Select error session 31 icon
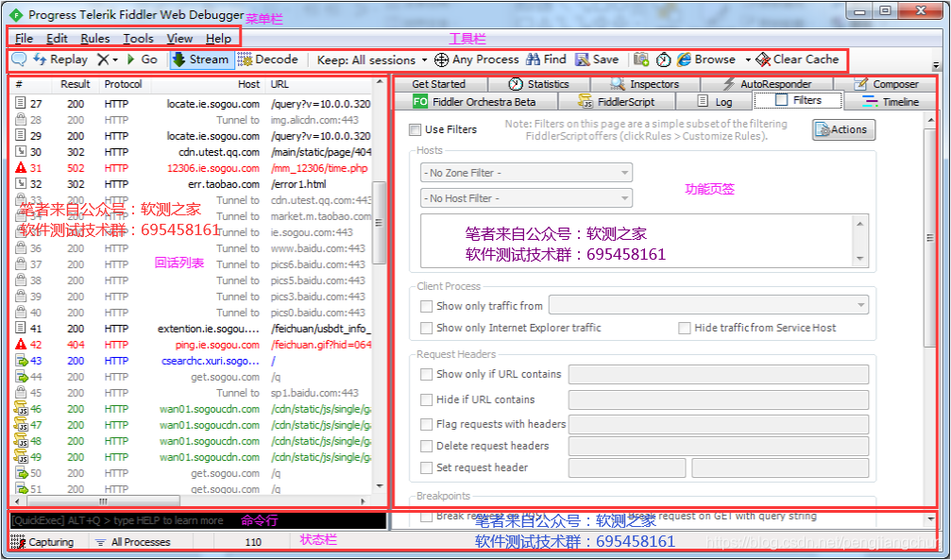This screenshot has height=560, width=951. [21, 168]
